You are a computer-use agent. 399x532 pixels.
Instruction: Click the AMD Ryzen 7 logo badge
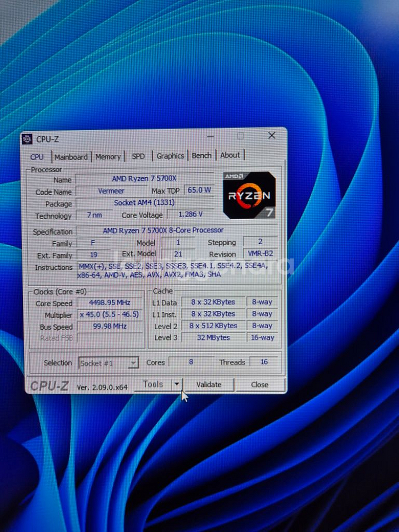click(x=249, y=195)
